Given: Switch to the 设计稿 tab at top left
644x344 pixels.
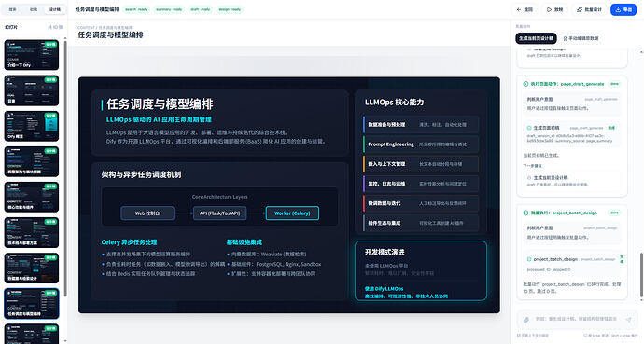Looking at the screenshot, I should pos(55,9).
